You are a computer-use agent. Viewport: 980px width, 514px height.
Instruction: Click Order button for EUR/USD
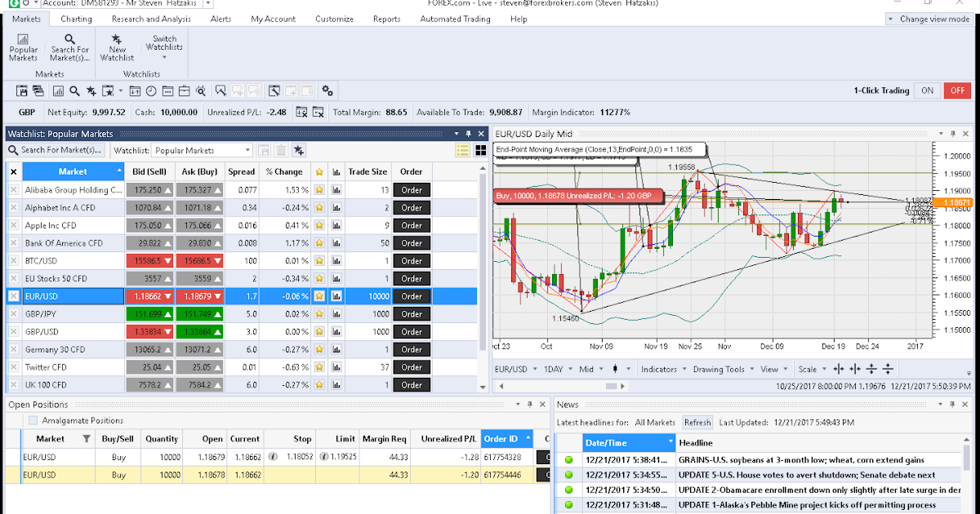(x=412, y=296)
